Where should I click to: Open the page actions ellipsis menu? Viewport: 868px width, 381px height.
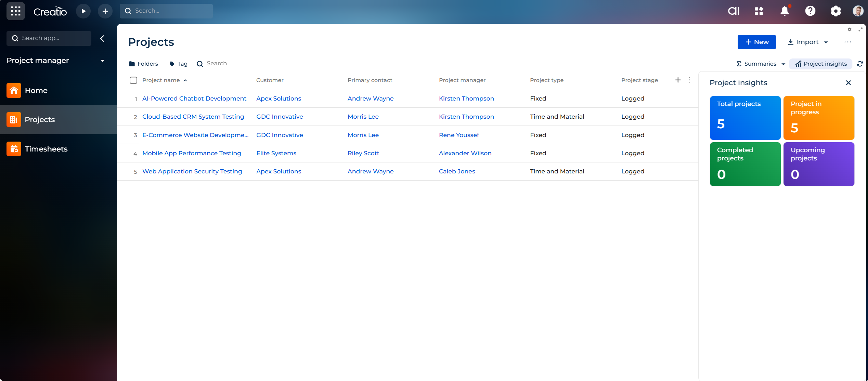[848, 42]
